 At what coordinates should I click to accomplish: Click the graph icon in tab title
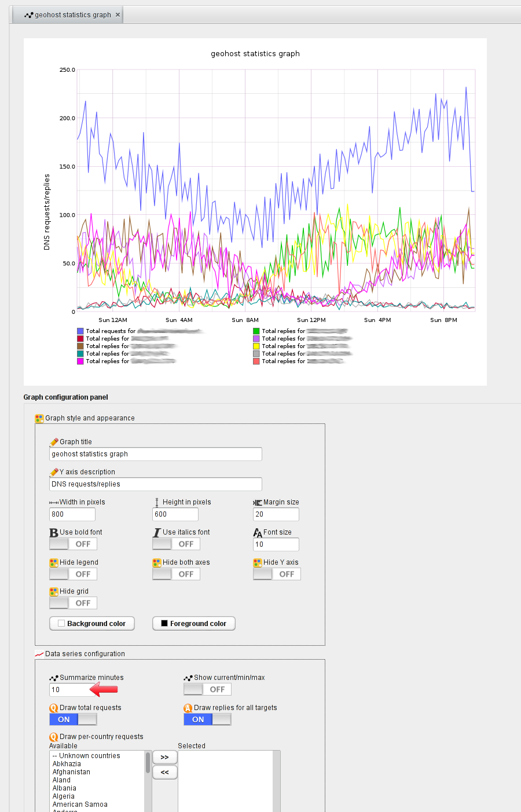[28, 15]
